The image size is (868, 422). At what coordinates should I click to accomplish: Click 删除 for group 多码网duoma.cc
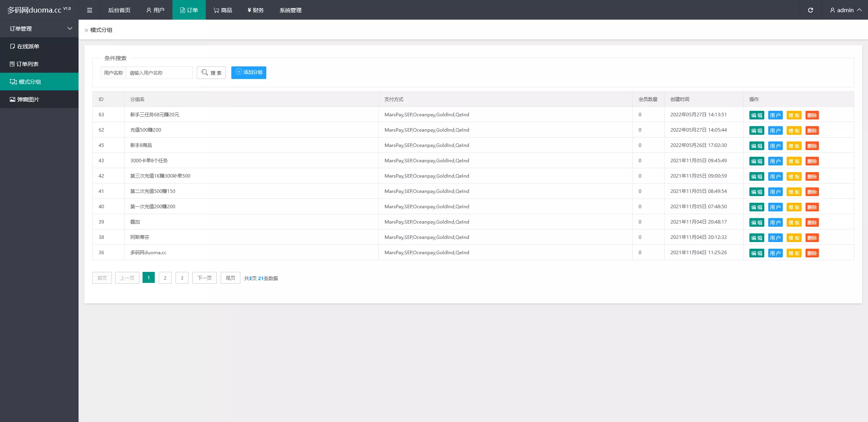[x=812, y=253]
